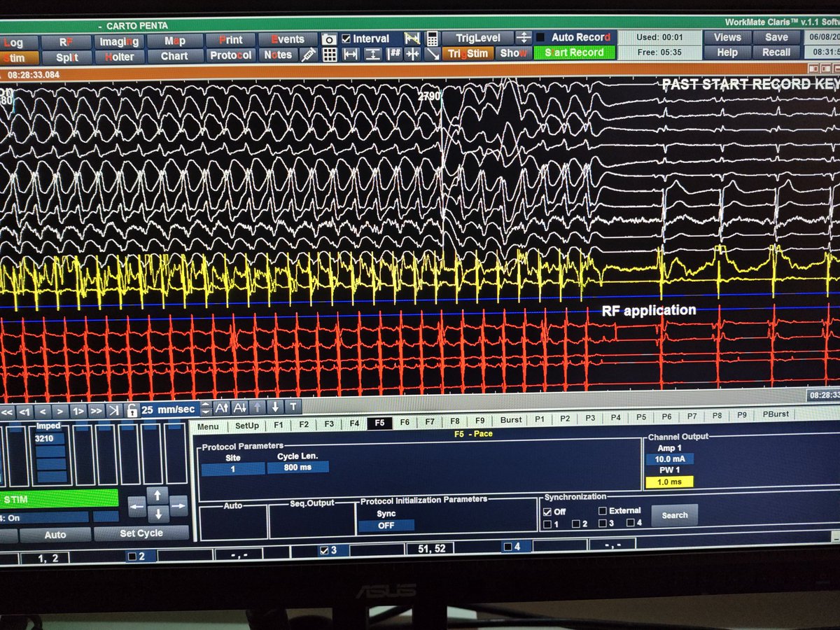This screenshot has height=630, width=840.
Task: Step forward with the > button
Action: [x=61, y=411]
